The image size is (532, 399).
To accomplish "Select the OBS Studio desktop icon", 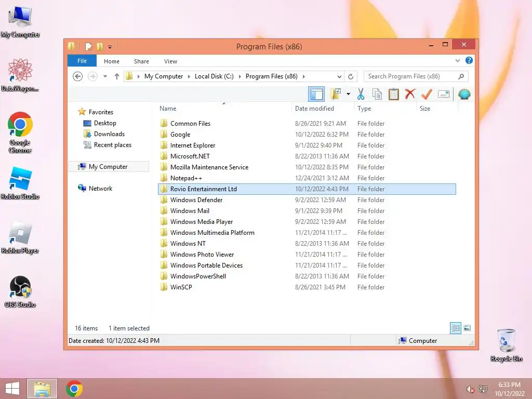I will [20, 291].
